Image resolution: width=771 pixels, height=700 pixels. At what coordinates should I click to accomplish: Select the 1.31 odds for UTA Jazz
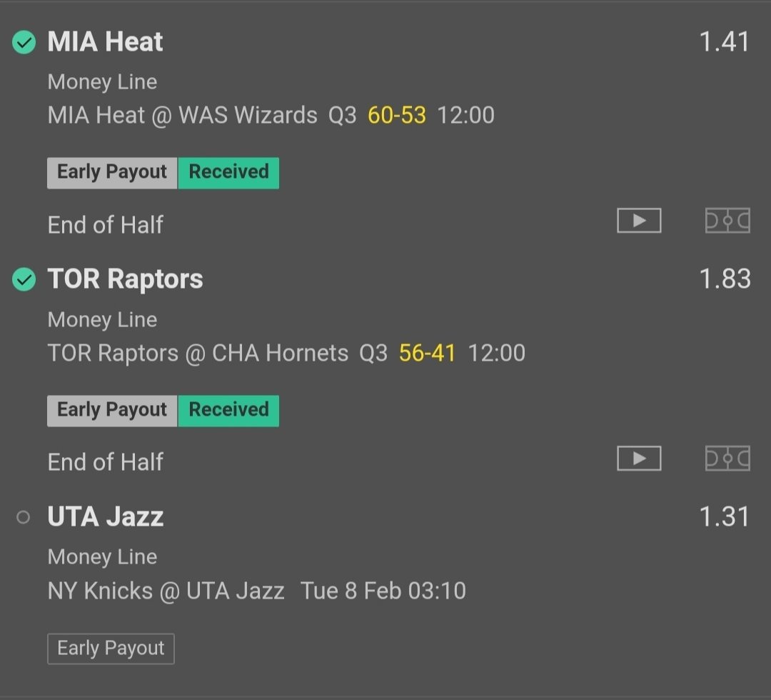click(724, 516)
